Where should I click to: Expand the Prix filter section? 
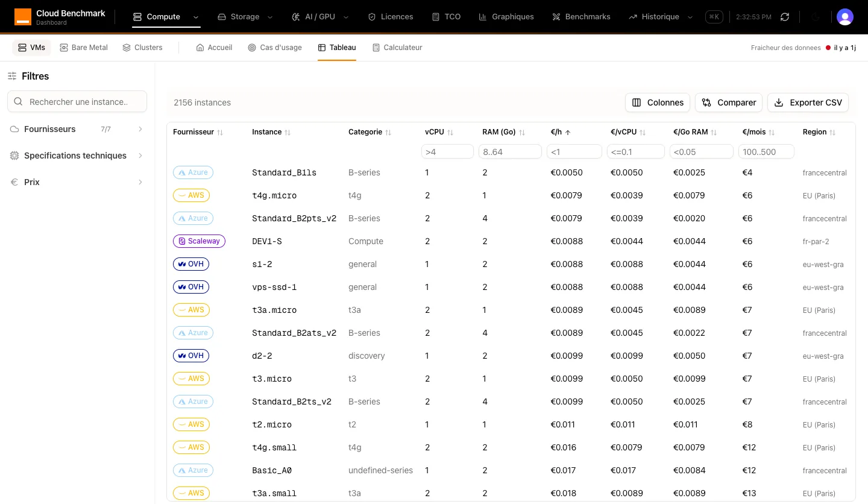(77, 182)
